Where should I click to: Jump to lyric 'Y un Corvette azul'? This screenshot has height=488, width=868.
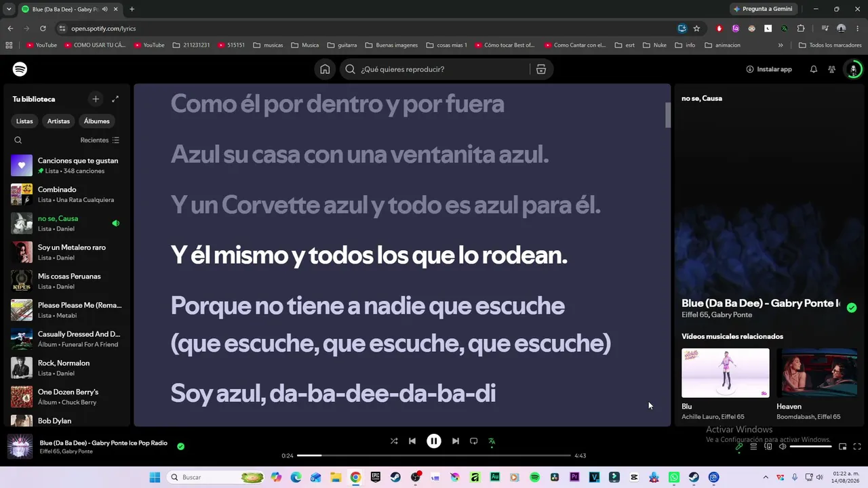click(x=385, y=205)
